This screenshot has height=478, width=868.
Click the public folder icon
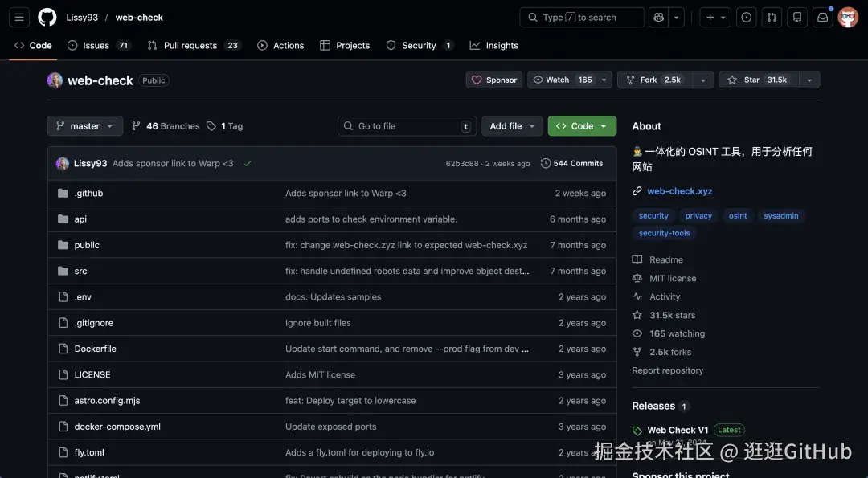(x=63, y=245)
